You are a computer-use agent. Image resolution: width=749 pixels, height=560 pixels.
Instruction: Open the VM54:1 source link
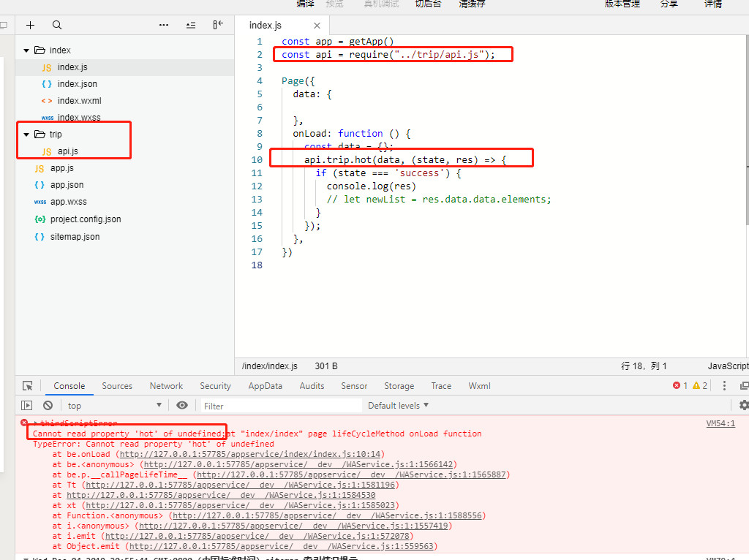720,423
